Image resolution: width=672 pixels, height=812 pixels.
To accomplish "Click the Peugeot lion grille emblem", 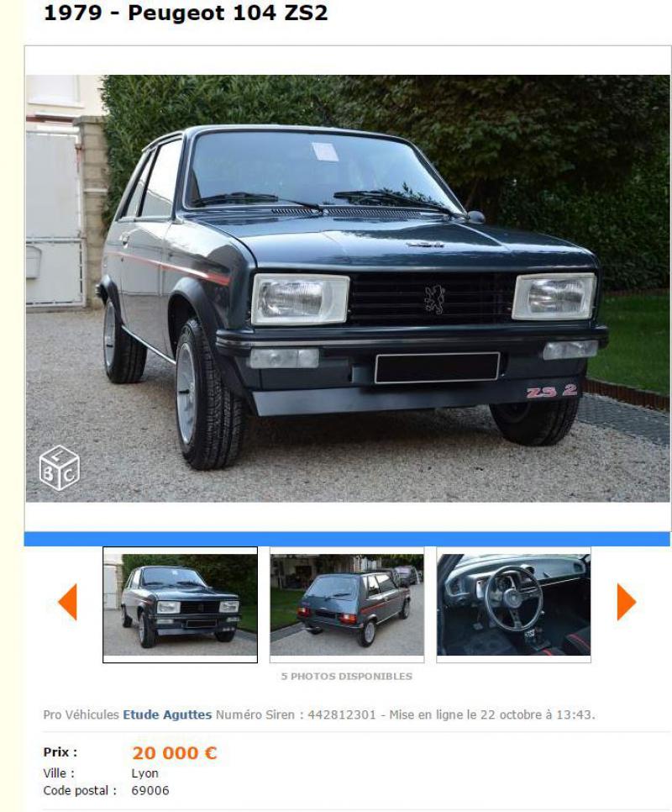I will point(434,298).
